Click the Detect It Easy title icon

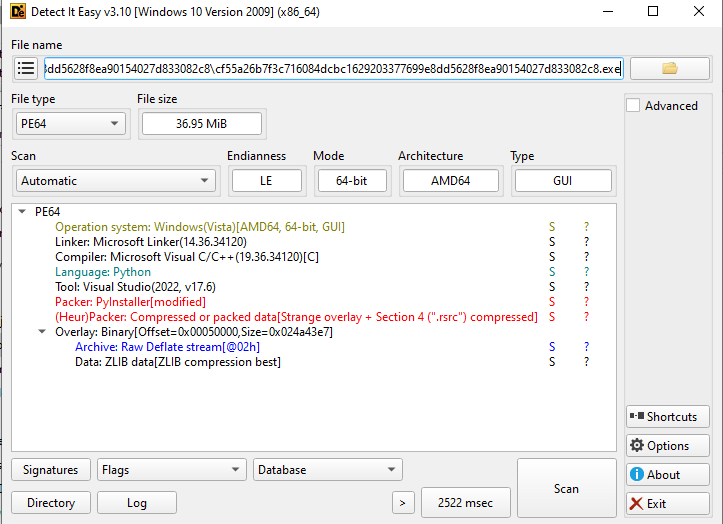pyautogui.click(x=18, y=11)
